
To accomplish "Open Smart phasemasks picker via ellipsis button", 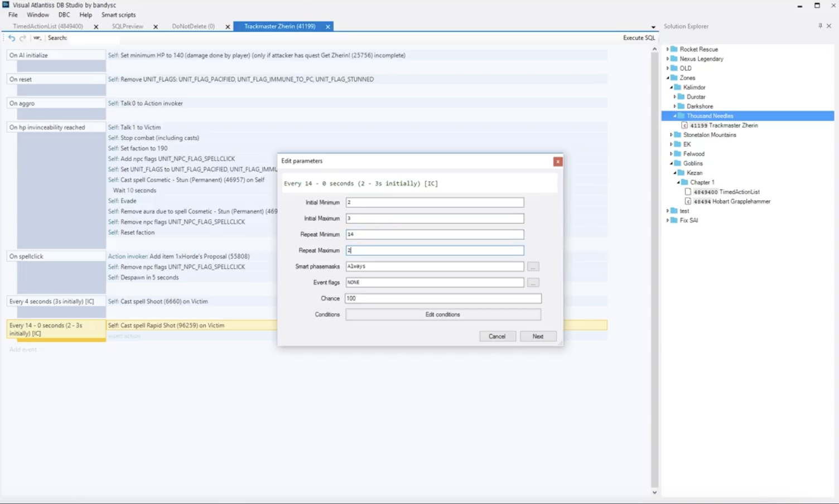I will coord(533,266).
